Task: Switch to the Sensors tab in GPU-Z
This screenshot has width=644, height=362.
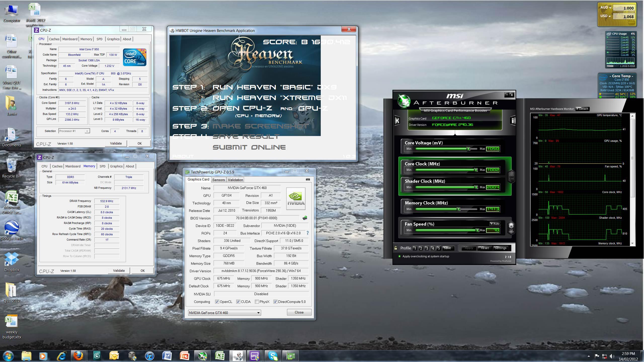Action: tap(218, 180)
